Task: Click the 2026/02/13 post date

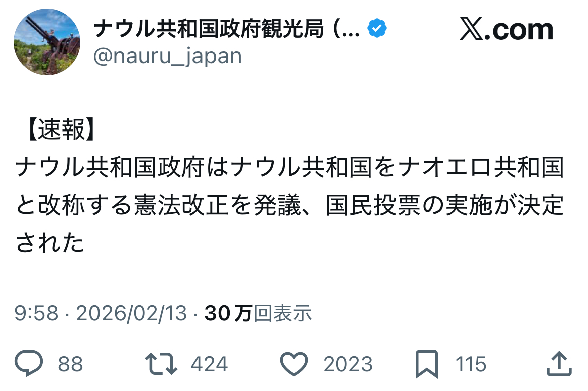Action: [131, 313]
